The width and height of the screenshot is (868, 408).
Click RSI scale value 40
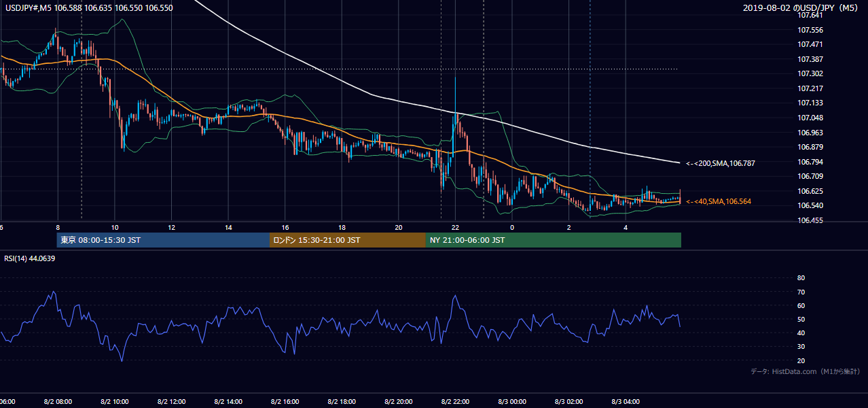coord(801,333)
